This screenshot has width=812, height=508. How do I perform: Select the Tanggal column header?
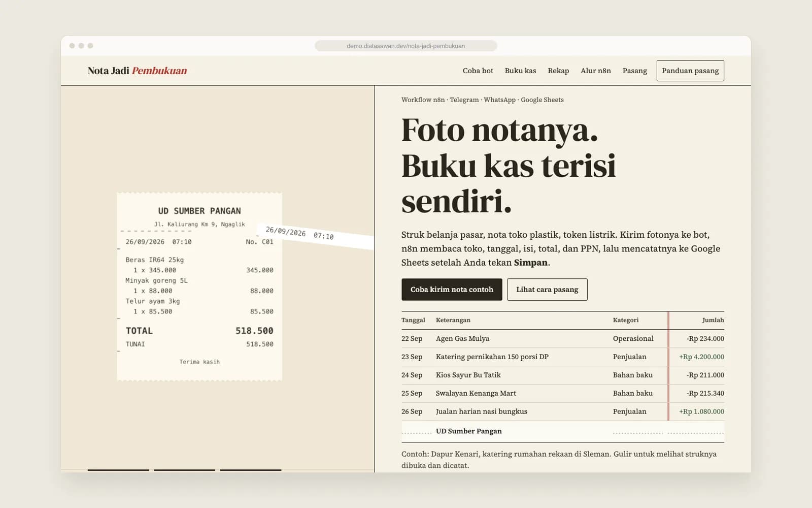tap(413, 320)
